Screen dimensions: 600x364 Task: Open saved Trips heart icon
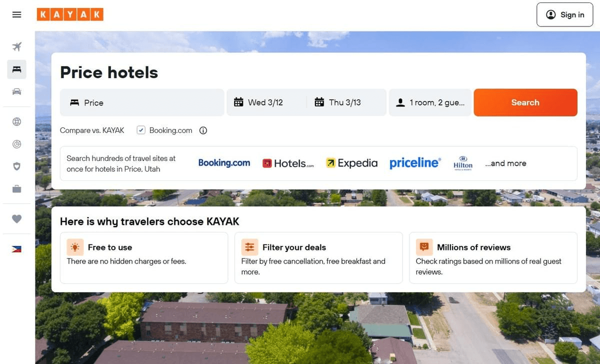tap(16, 219)
